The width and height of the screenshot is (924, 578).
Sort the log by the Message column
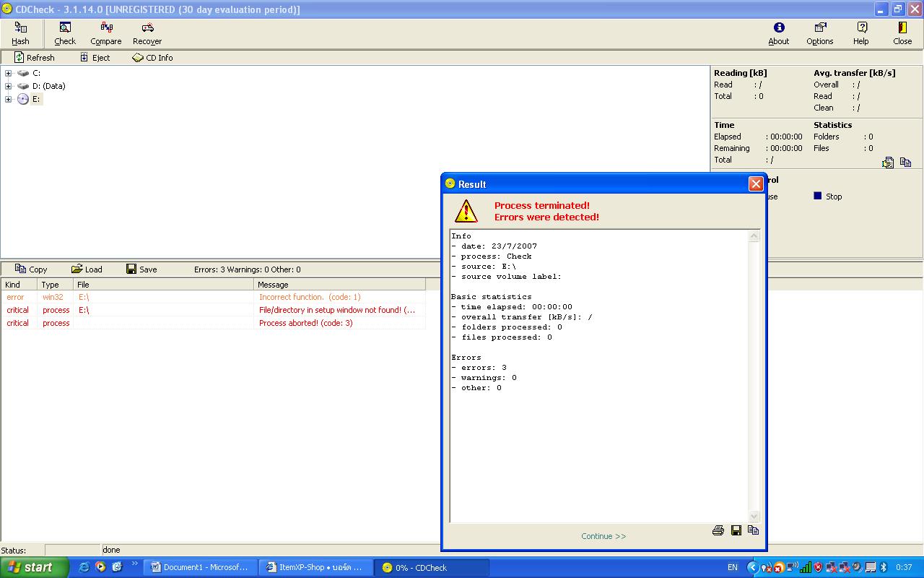tap(339, 285)
